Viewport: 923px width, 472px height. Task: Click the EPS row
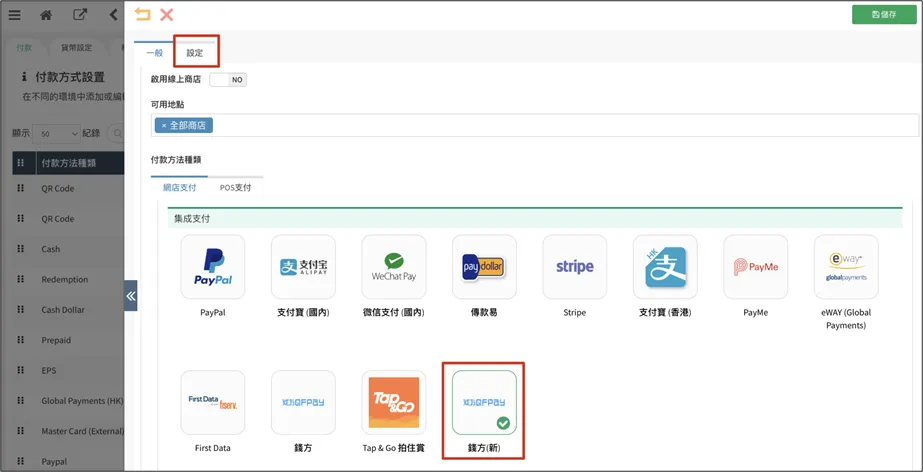pyautogui.click(x=68, y=371)
